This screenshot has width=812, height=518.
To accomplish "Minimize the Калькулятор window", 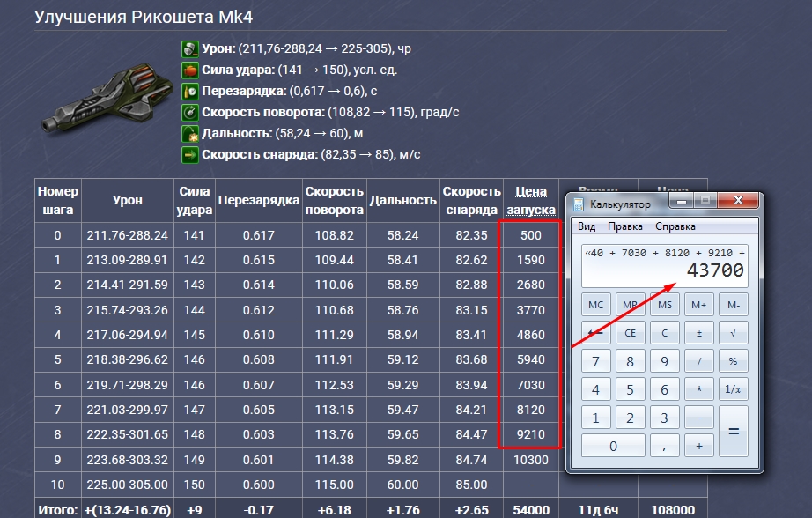I will tap(682, 201).
